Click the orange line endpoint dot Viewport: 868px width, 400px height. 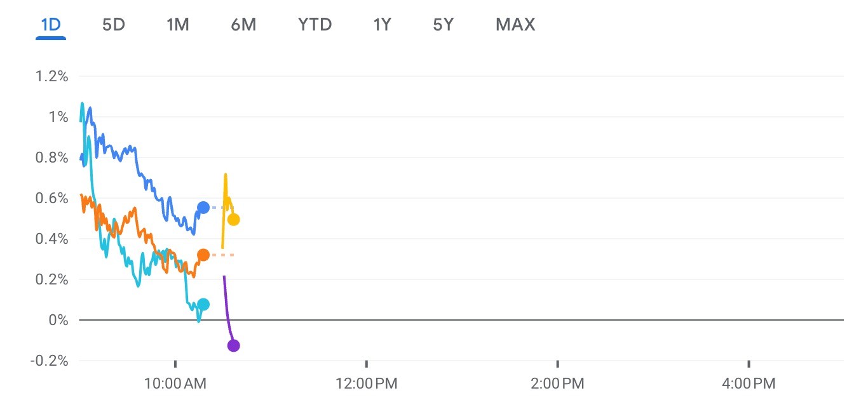point(203,255)
